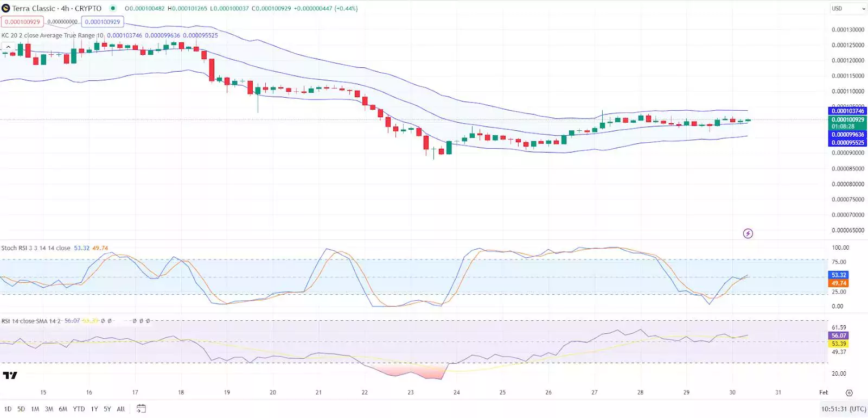Click the KC 20 2 close indicator legend
This screenshot has height=418, width=868.
pos(52,35)
